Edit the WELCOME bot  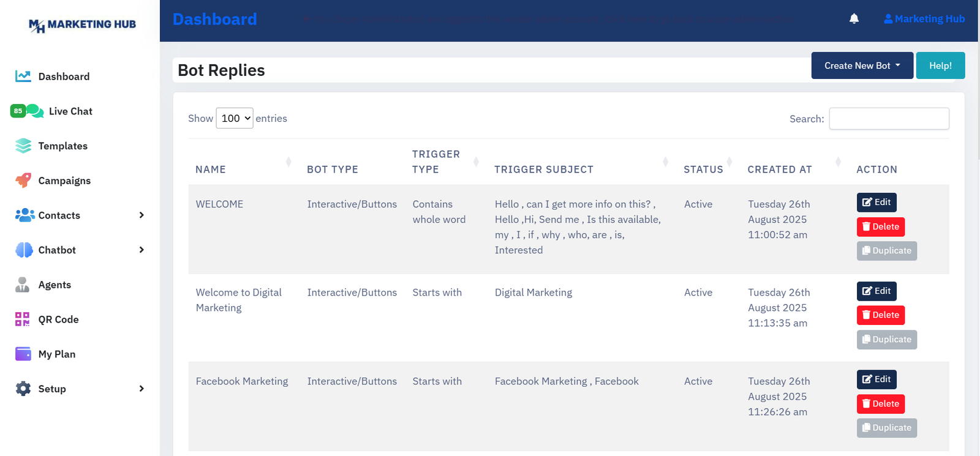(x=876, y=203)
